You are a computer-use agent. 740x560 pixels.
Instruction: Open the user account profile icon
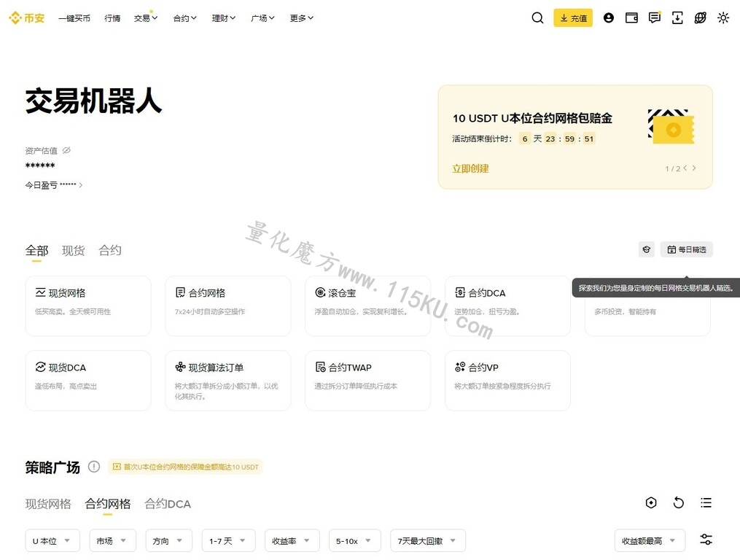pyautogui.click(x=609, y=18)
